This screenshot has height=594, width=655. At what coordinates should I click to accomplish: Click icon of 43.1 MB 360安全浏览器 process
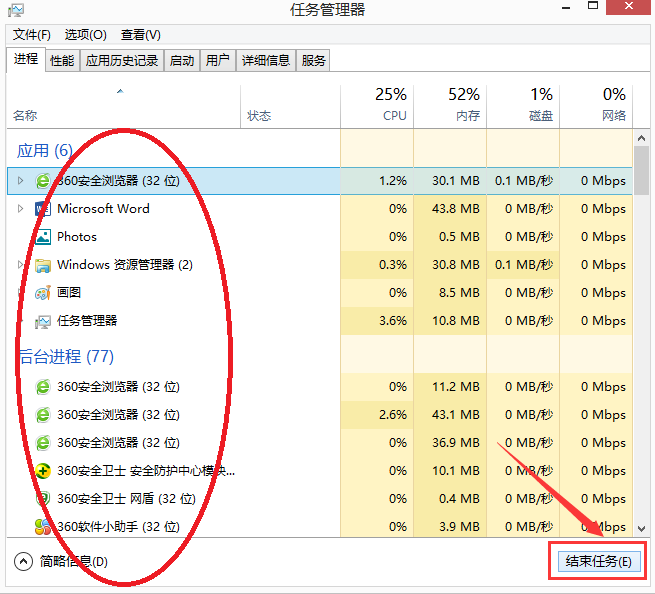point(43,415)
